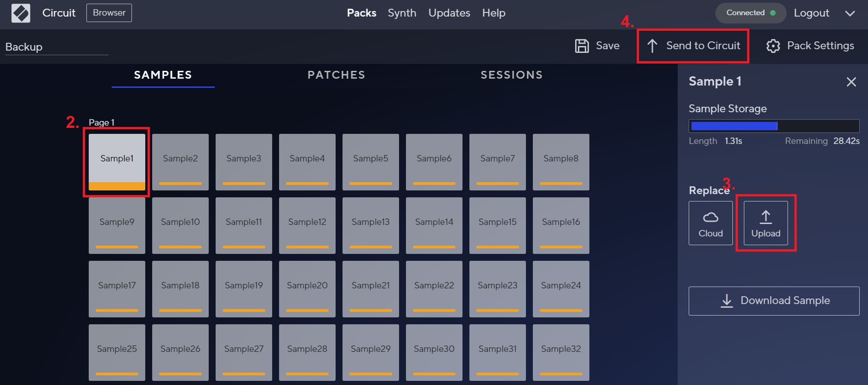Switch to the Samples tab
The width and height of the screenshot is (868, 385).
point(163,75)
